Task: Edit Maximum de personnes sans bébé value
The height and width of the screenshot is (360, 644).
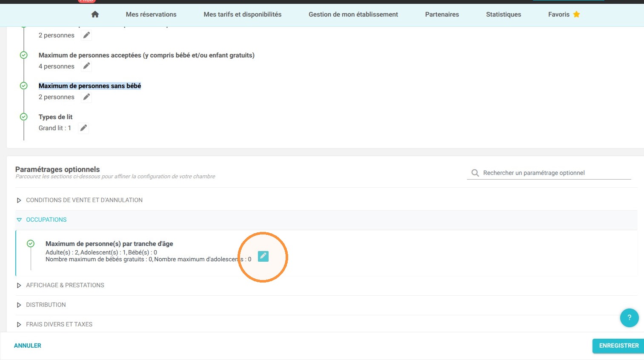Action: 86,97
